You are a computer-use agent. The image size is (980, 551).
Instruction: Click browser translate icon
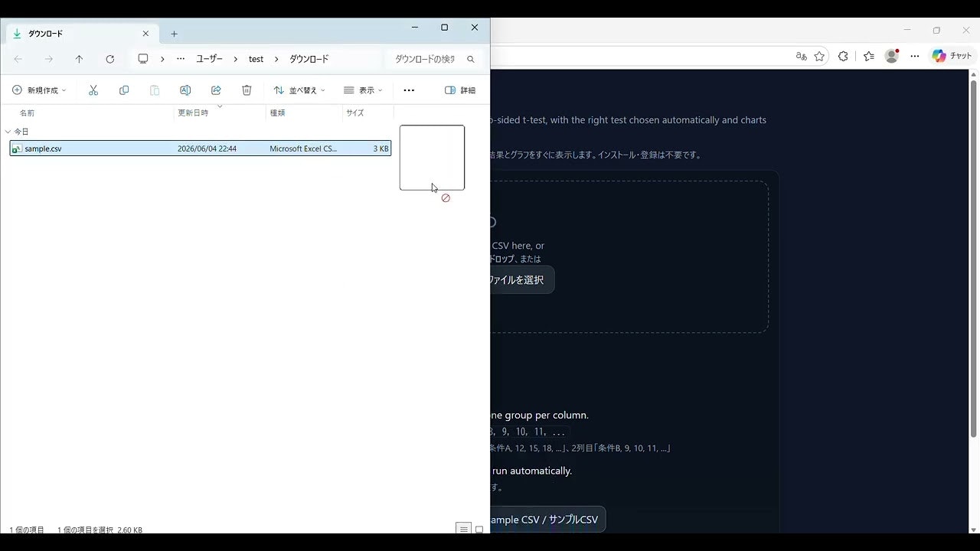coord(802,56)
